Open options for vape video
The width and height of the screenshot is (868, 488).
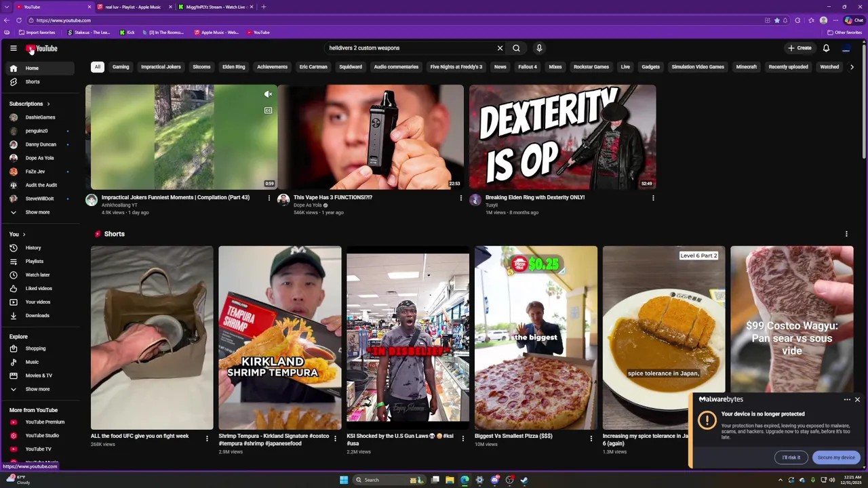(460, 198)
